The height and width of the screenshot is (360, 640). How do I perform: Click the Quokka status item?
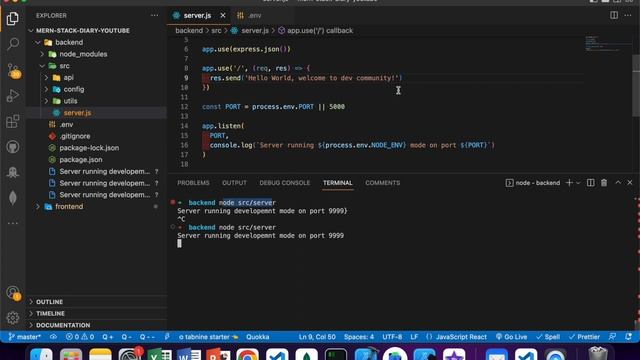[258, 337]
